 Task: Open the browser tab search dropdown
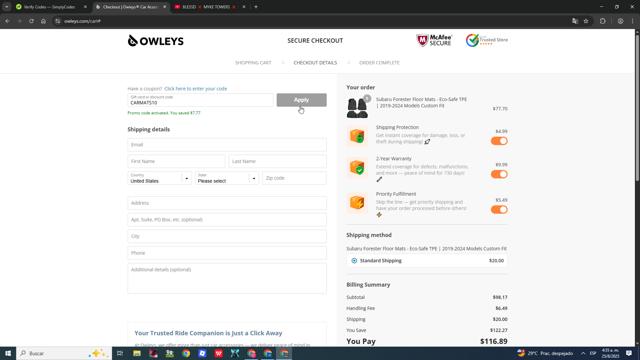[x=7, y=7]
